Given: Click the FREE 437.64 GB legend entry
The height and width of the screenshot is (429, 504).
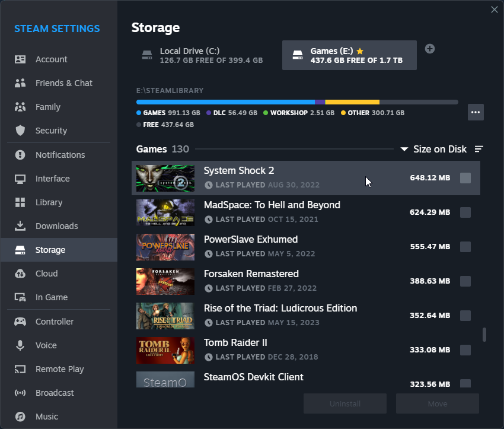Looking at the screenshot, I should pos(165,125).
